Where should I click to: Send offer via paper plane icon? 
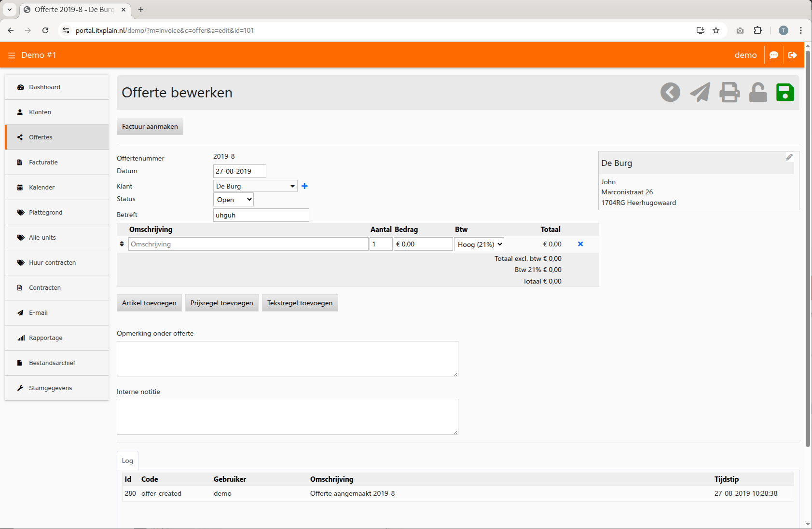tap(700, 93)
